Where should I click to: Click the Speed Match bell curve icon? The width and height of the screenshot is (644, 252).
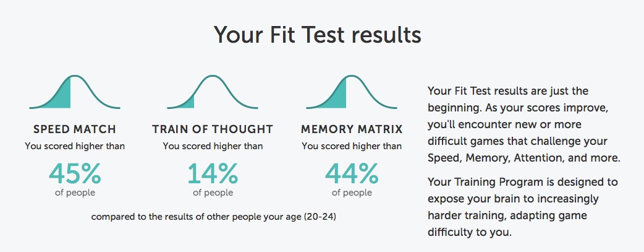(74, 94)
